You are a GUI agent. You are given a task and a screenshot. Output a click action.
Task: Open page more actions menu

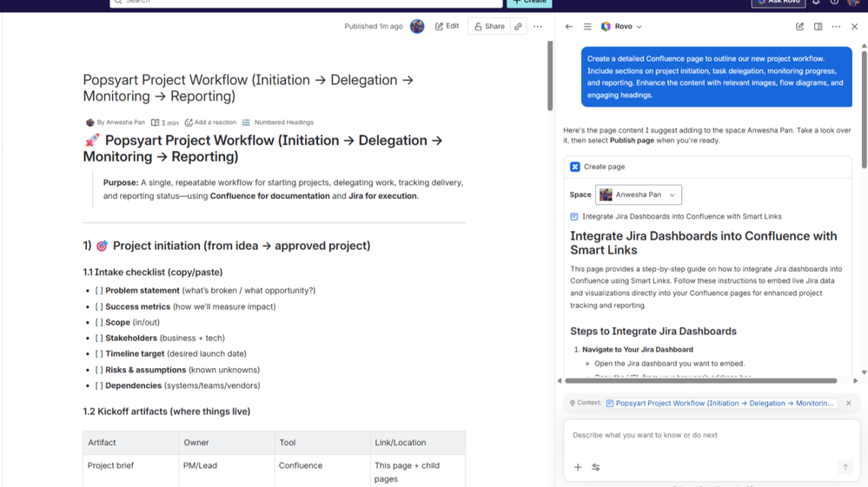click(x=538, y=26)
